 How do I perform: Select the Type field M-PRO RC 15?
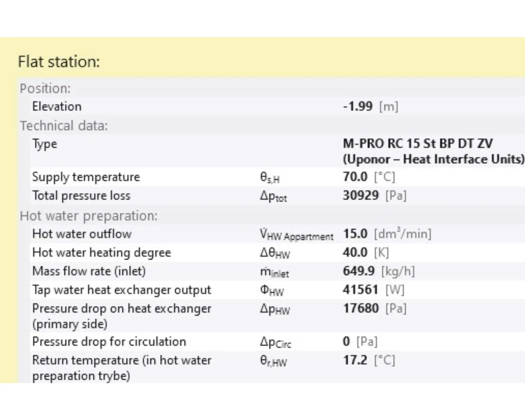(417, 144)
